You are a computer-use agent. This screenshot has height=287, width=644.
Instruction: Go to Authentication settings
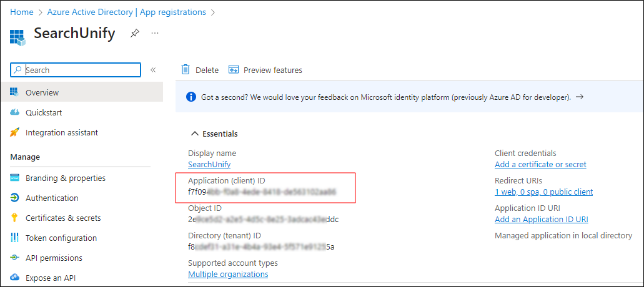click(x=52, y=198)
